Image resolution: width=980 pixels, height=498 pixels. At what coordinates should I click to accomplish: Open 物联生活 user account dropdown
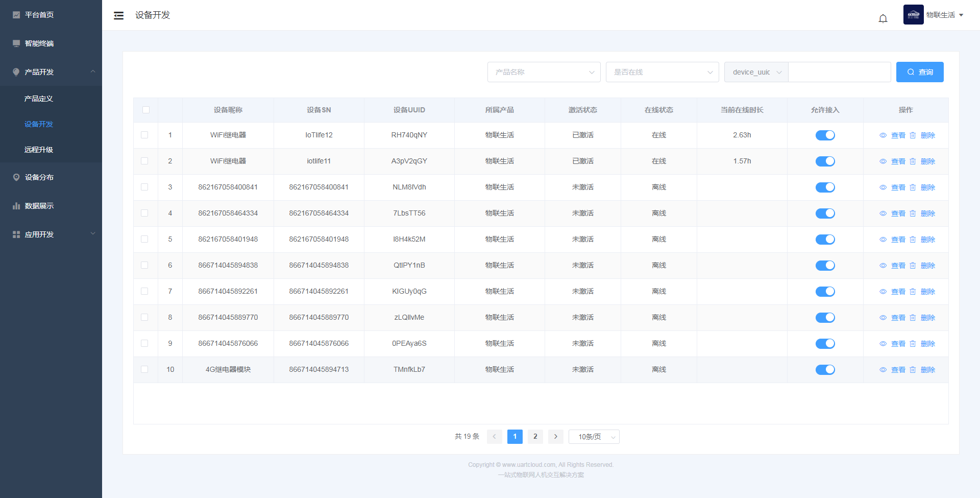point(945,15)
